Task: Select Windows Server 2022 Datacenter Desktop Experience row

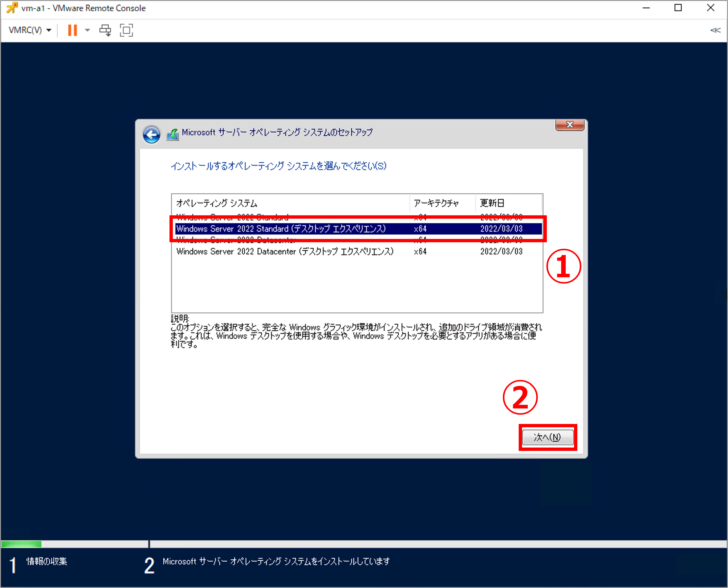Action: [358, 251]
